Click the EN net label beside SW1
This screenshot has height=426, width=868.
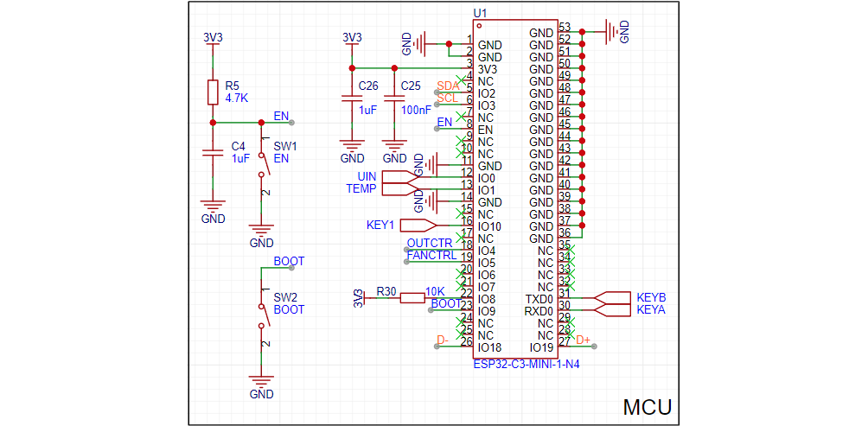(x=281, y=116)
